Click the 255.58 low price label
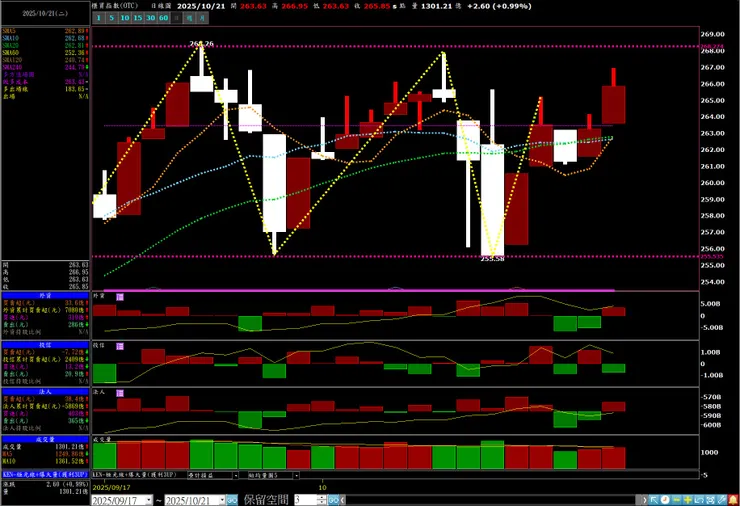740x506 pixels. [x=492, y=259]
